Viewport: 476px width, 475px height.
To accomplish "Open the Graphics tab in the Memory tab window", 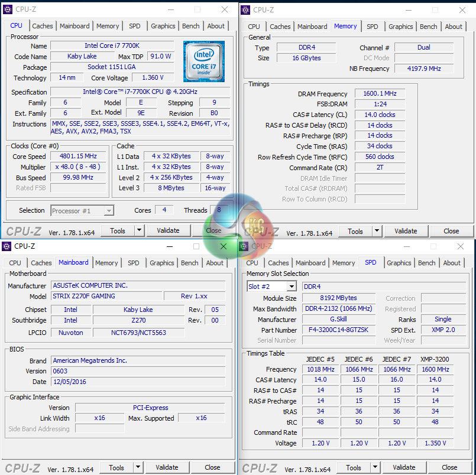I will 401,27.
